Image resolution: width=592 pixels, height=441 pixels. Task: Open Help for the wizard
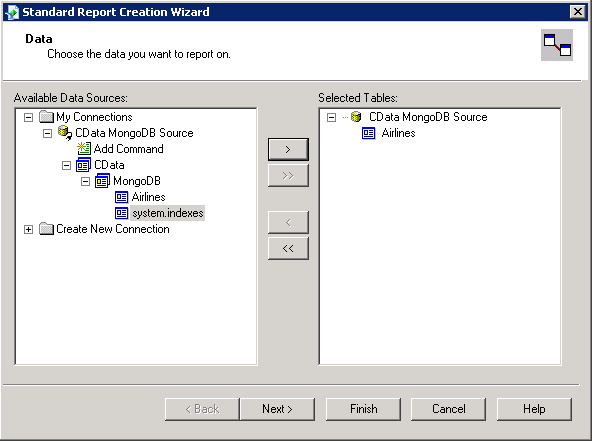click(534, 409)
